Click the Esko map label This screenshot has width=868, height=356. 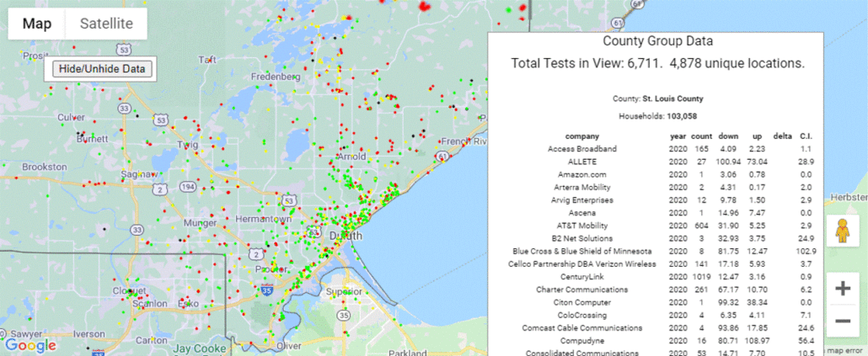point(189,304)
